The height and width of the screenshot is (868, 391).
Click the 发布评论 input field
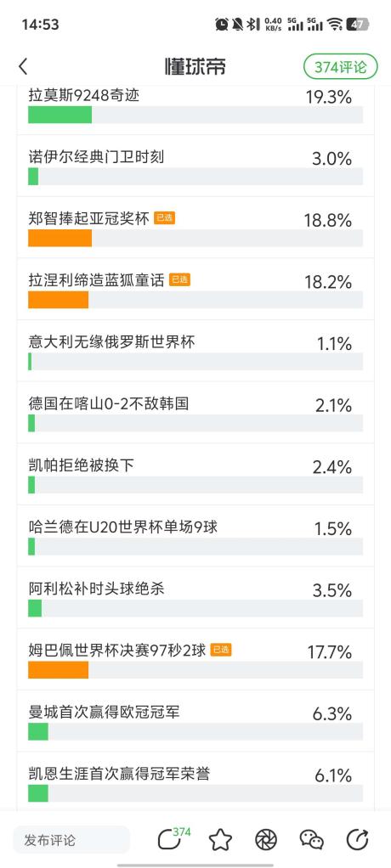[x=71, y=840]
